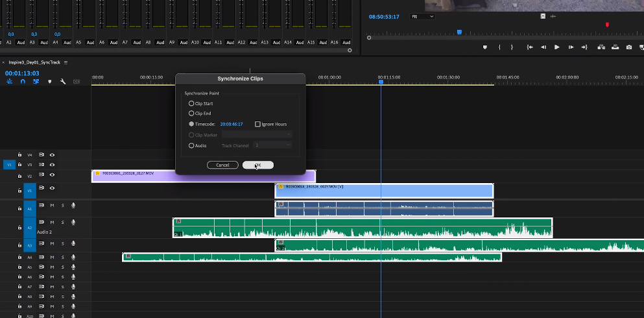Click Go to In icon in monitor
Image resolution: width=644 pixels, height=318 pixels.
click(530, 47)
